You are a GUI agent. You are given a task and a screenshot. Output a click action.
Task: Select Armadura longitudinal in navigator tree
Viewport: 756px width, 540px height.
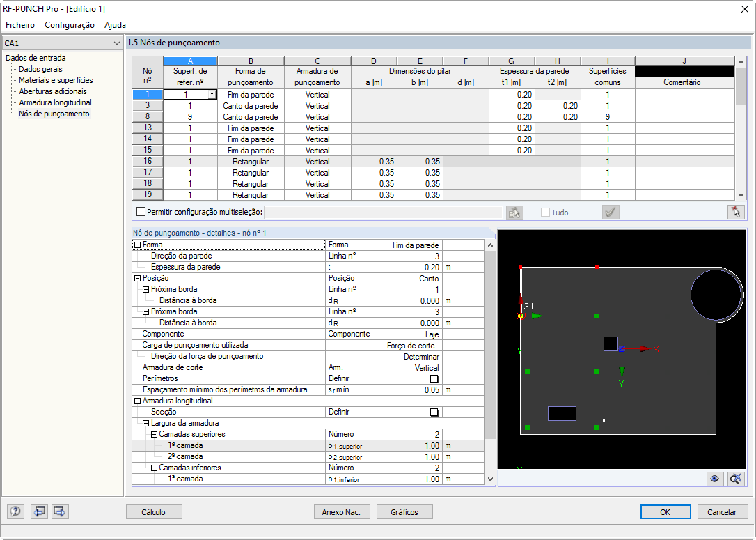(55, 102)
